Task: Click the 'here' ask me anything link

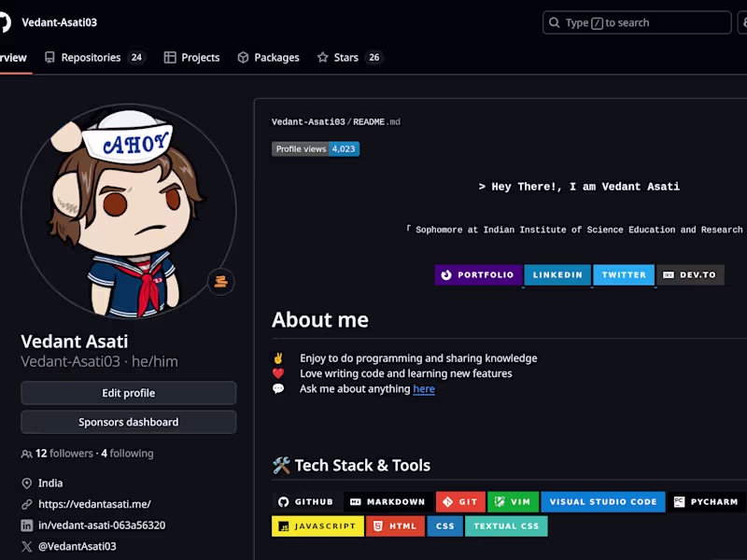Action: click(x=424, y=388)
